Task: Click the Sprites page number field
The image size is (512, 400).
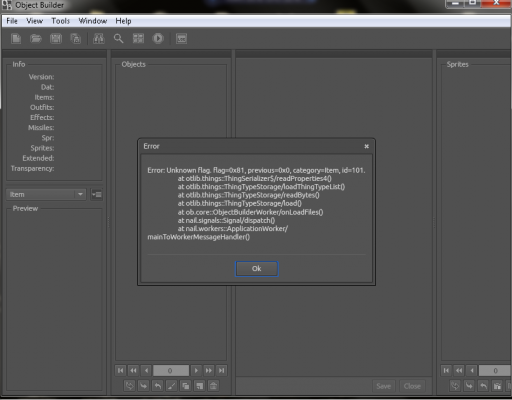Action: click(495, 370)
